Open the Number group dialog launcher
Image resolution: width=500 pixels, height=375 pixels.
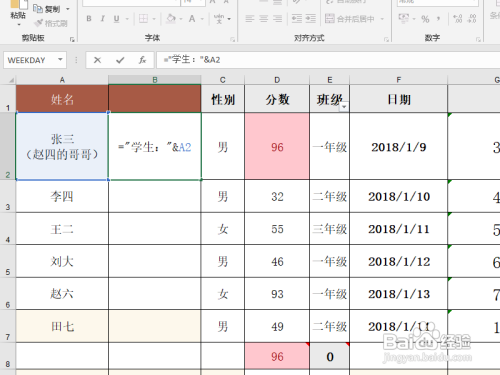pyautogui.click(x=478, y=39)
